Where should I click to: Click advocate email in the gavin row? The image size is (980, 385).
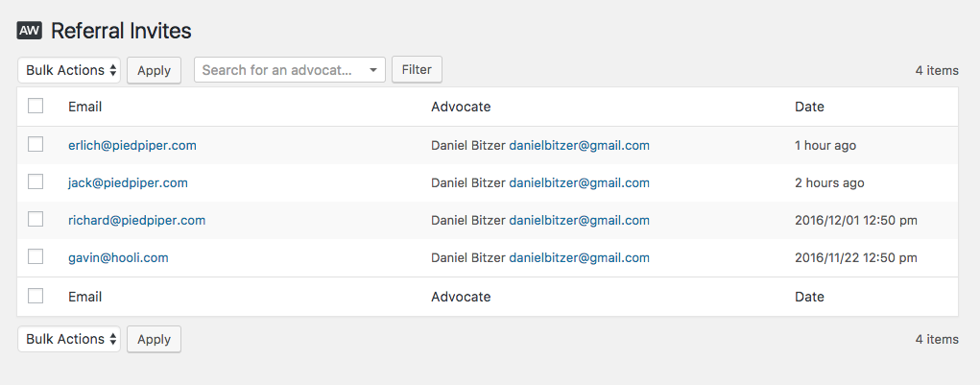point(579,257)
